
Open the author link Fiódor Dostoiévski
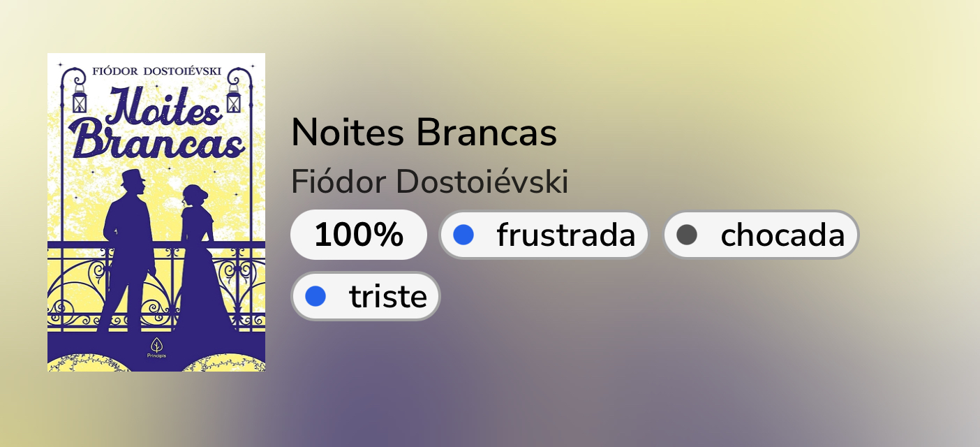429,183
